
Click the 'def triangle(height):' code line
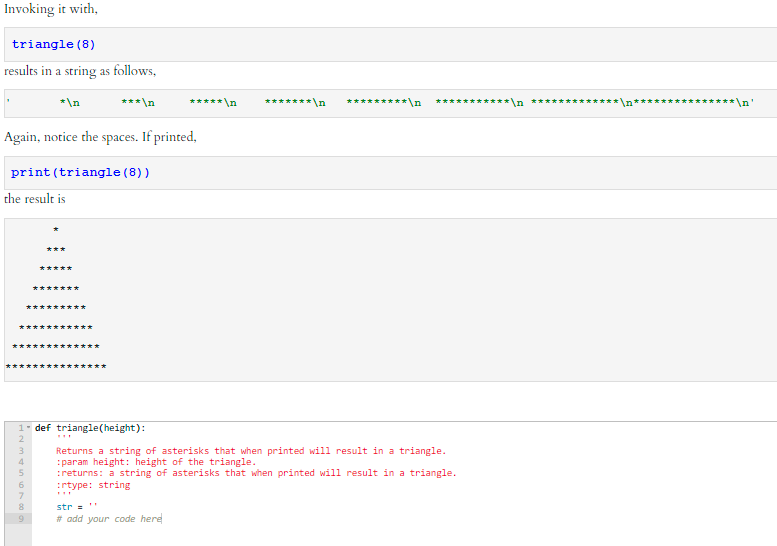[x=90, y=428]
